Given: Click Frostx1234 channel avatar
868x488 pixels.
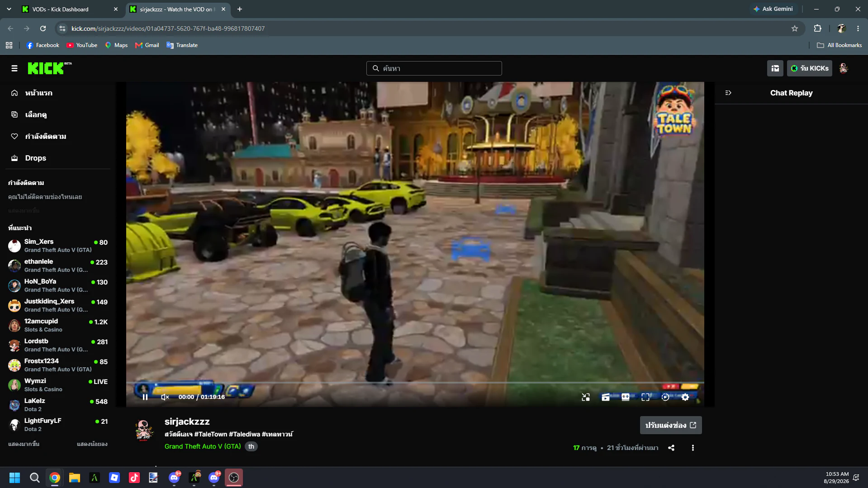Looking at the screenshot, I should pyautogui.click(x=14, y=365).
